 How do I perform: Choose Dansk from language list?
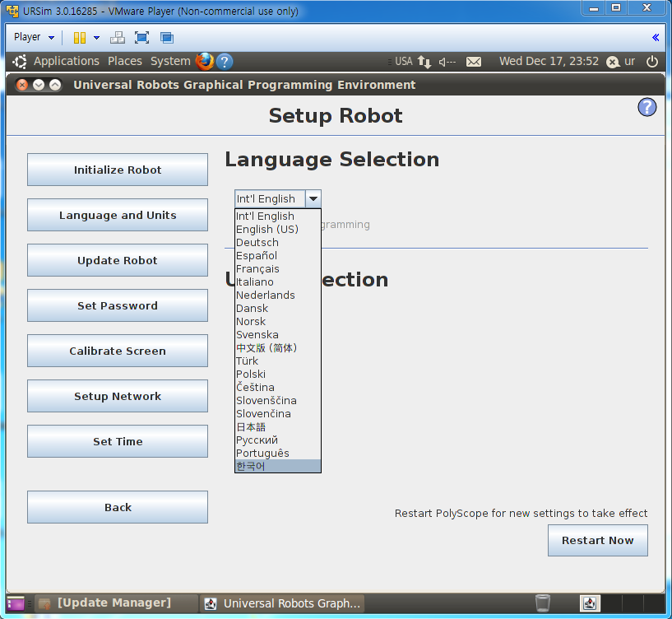278,309
